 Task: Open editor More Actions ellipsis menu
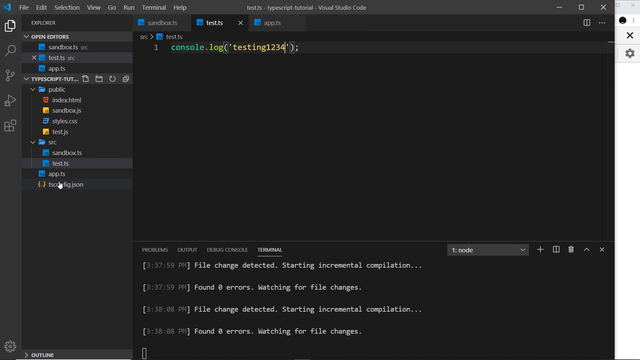[602, 23]
